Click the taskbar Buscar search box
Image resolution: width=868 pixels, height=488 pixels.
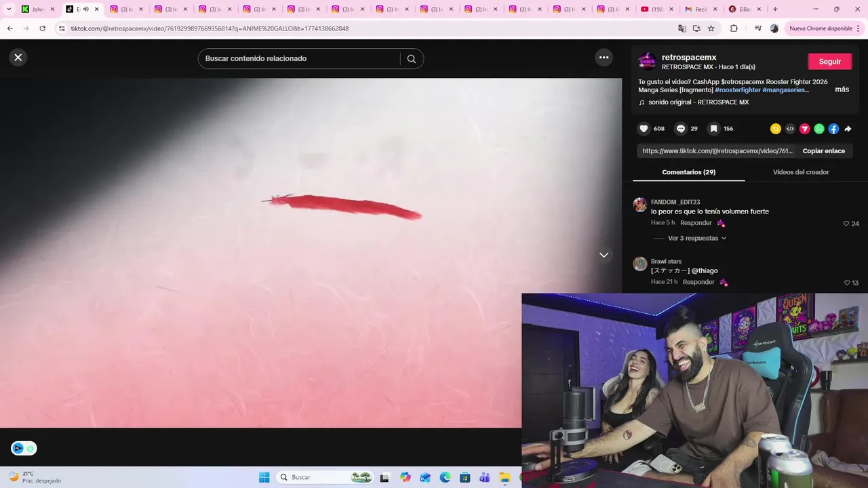pyautogui.click(x=325, y=477)
